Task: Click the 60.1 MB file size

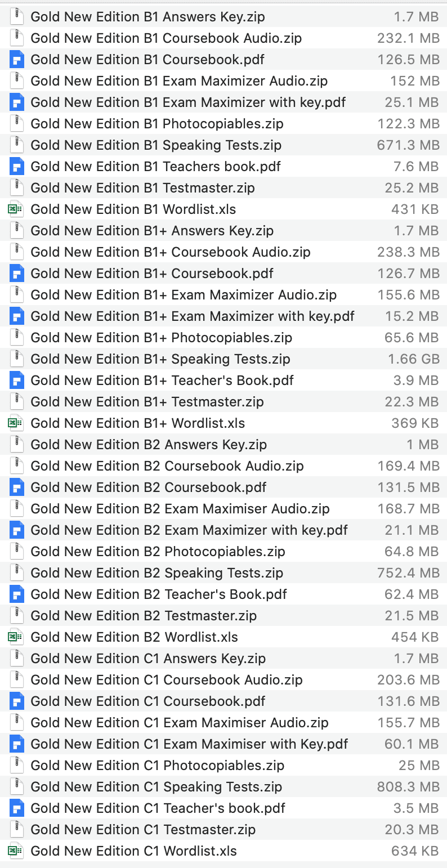Action: click(x=412, y=744)
